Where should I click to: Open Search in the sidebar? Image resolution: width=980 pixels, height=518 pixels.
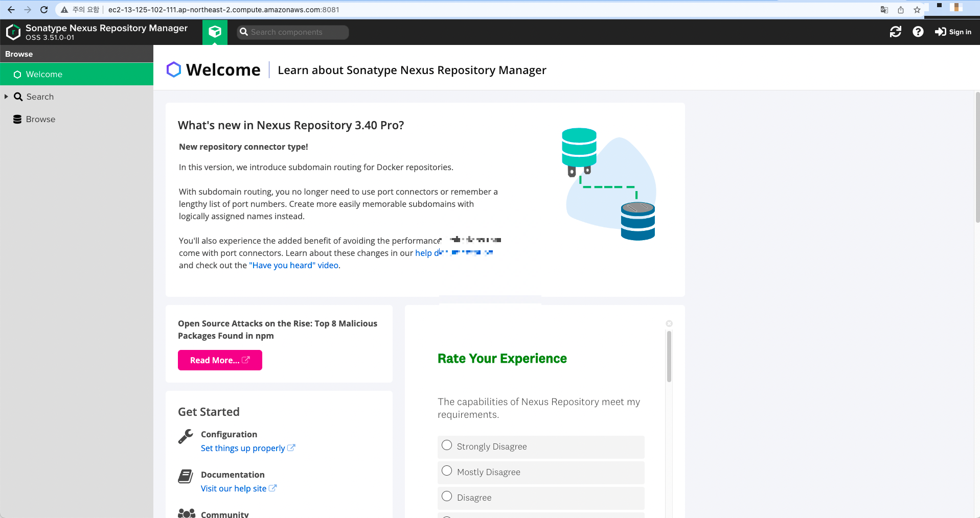point(40,97)
